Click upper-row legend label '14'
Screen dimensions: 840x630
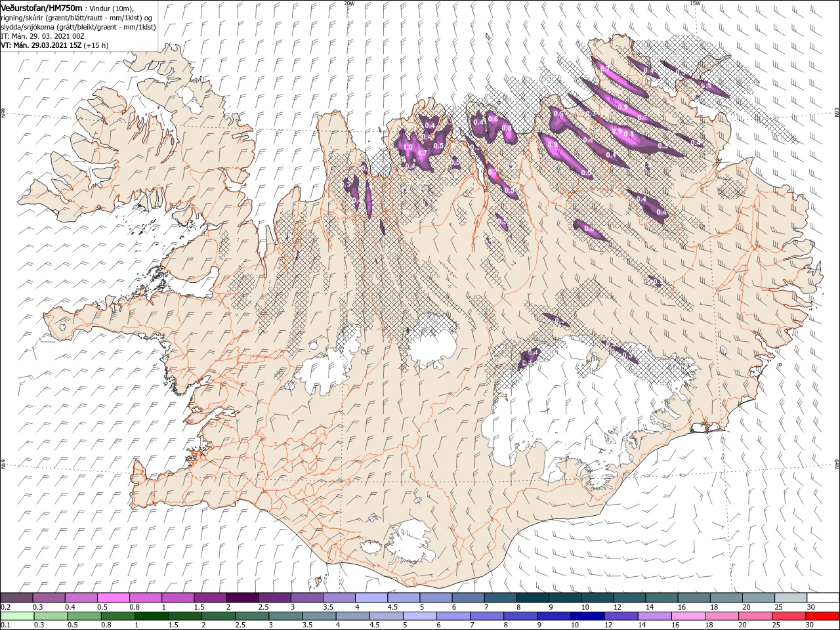(650, 607)
